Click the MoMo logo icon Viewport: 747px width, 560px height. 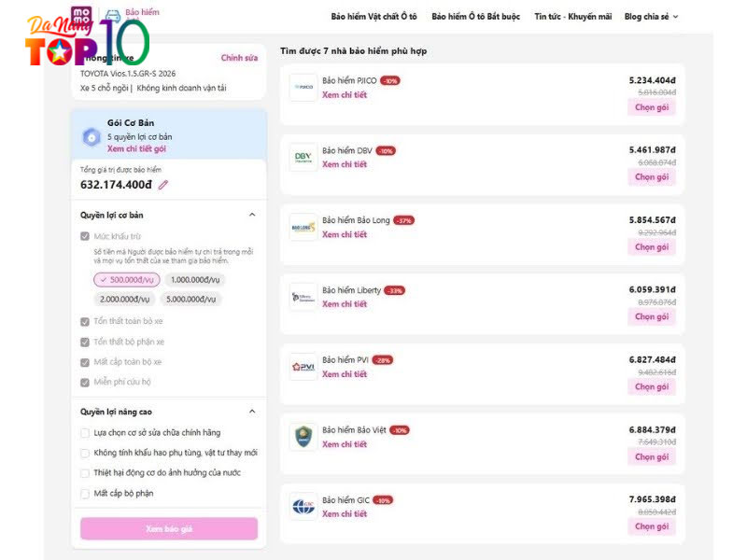[81, 16]
